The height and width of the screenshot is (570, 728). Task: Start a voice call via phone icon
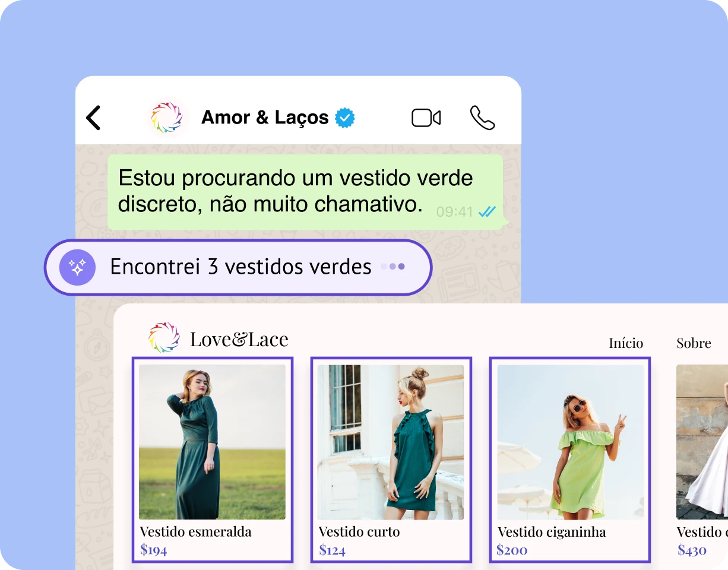click(x=482, y=118)
